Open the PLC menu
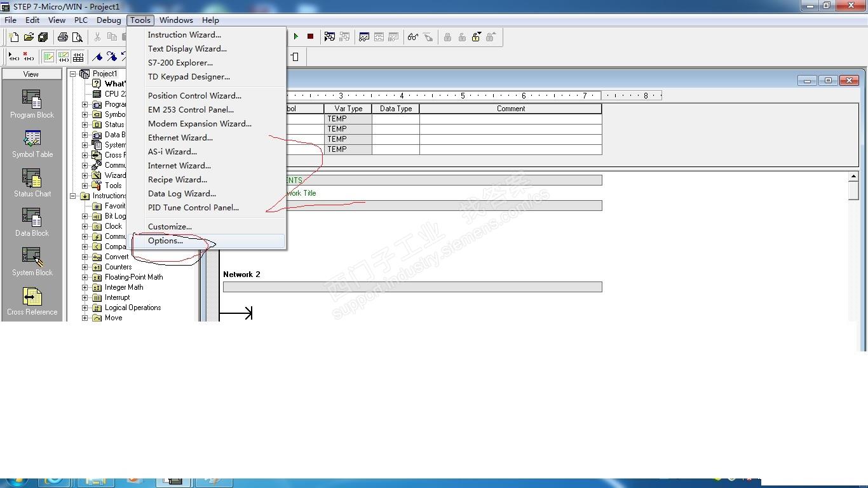The width and height of the screenshot is (868, 488). tap(81, 20)
